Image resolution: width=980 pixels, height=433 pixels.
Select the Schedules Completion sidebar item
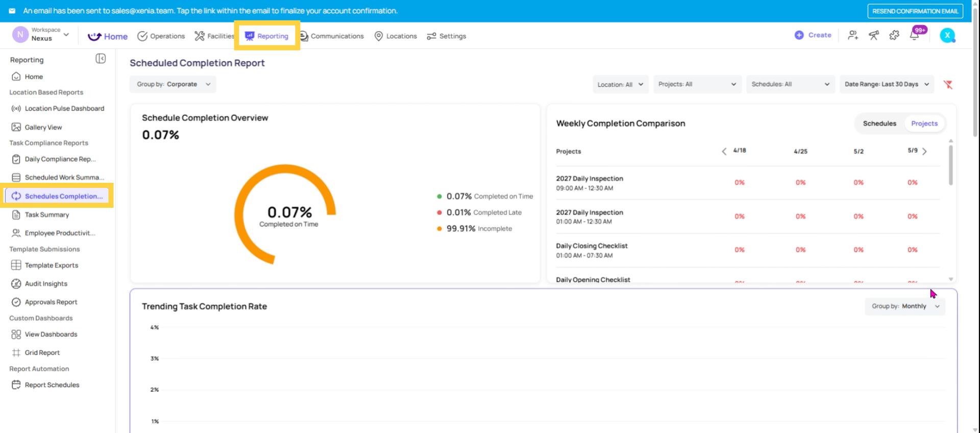click(57, 196)
